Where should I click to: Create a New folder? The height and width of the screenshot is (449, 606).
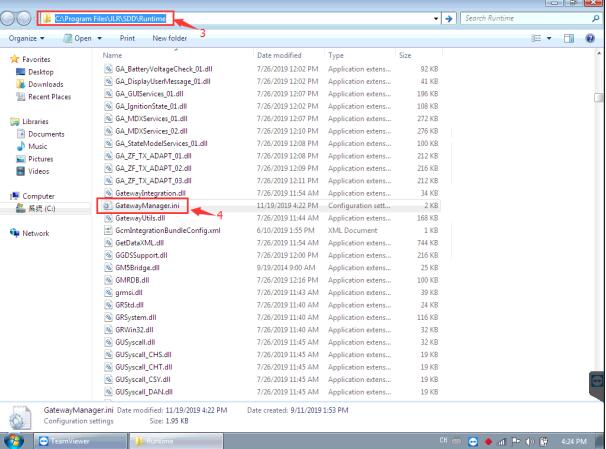pyautogui.click(x=172, y=38)
